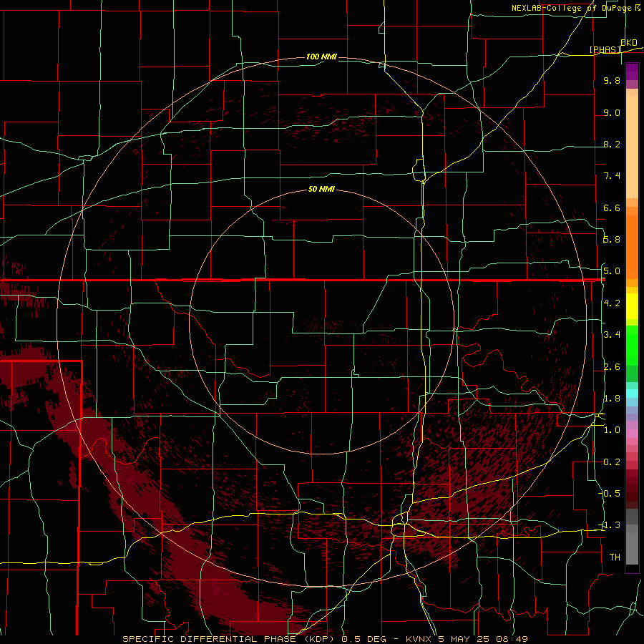The height and width of the screenshot is (644, 644).
Task: Click the DKD product code text
Action: click(x=629, y=42)
